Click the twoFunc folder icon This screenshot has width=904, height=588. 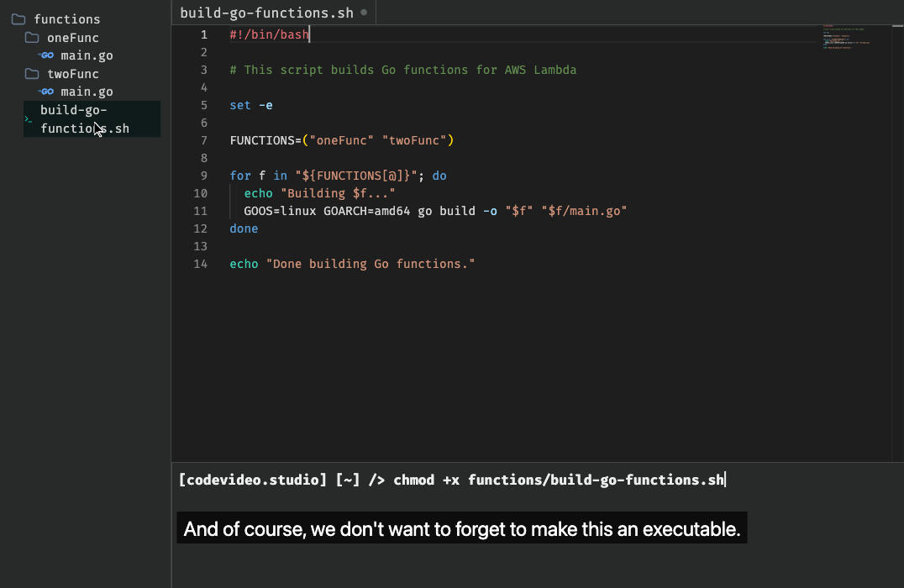tap(32, 74)
